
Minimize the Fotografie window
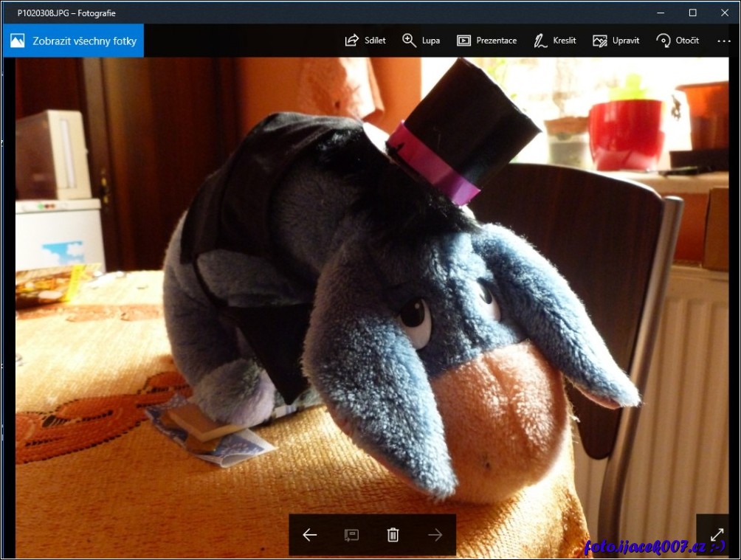[660, 13]
